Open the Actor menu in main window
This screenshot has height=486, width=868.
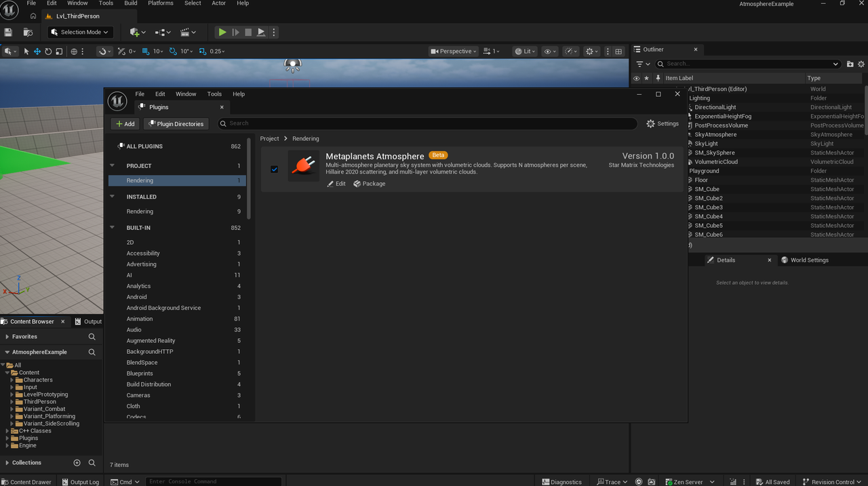(x=218, y=3)
